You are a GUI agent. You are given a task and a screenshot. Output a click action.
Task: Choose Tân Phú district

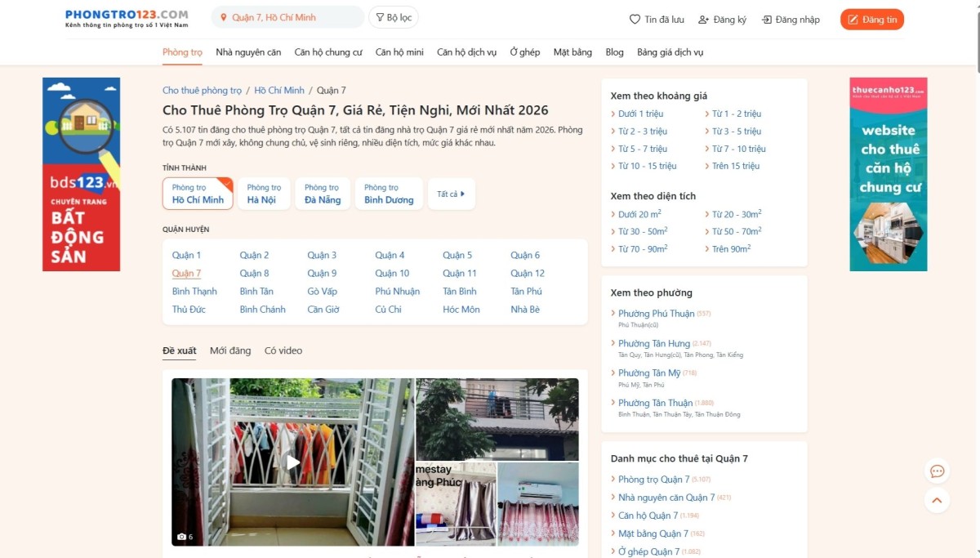[x=526, y=291]
